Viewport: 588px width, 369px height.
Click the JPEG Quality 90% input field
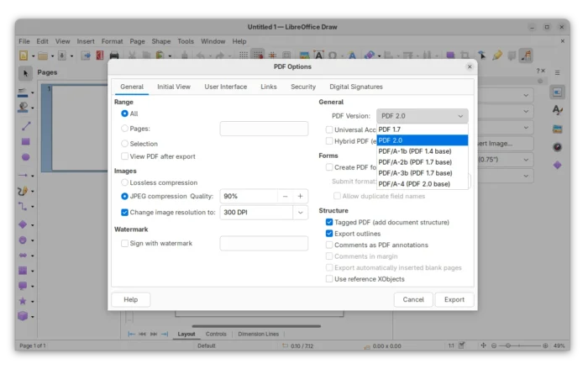click(x=248, y=196)
